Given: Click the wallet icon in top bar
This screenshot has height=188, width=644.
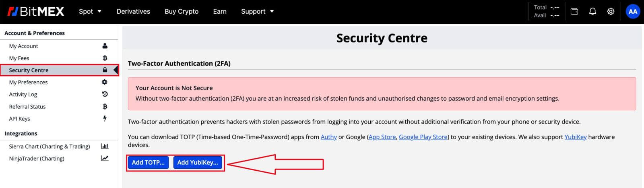Looking at the screenshot, I should click(574, 12).
